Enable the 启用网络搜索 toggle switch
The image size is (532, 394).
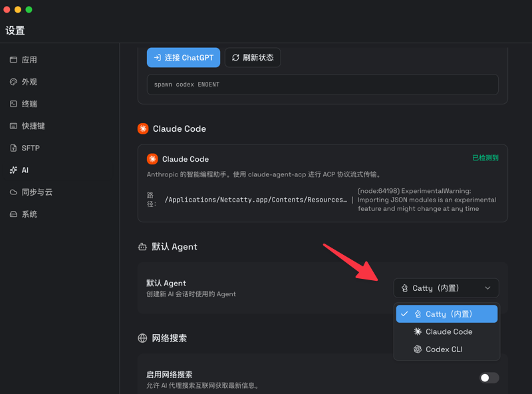(489, 378)
